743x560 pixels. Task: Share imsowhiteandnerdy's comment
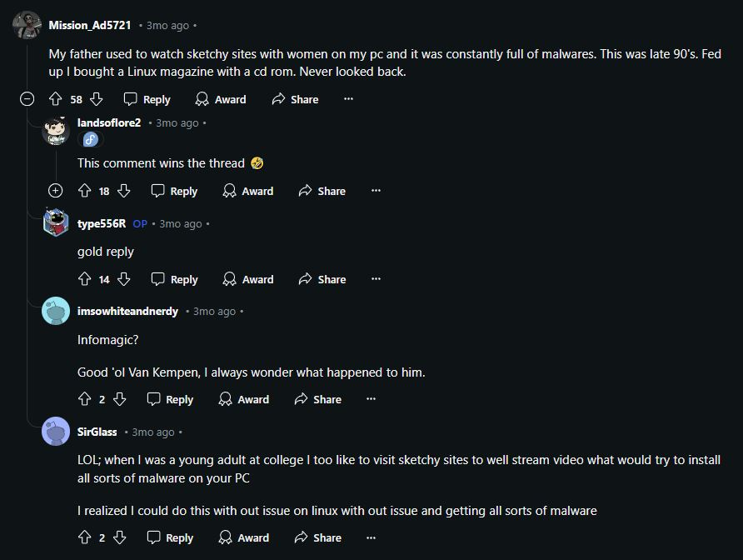[x=318, y=399]
